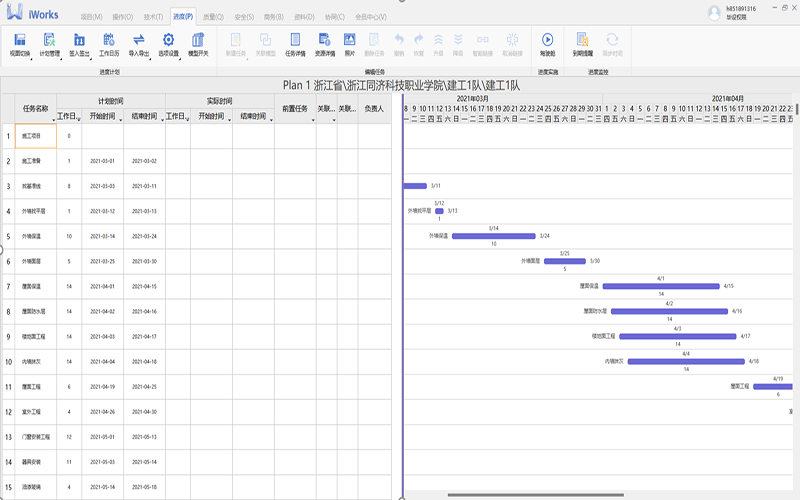The width and height of the screenshot is (800, 500).
Task: Open the 任务名称 column filter arrow
Action: click(54, 120)
